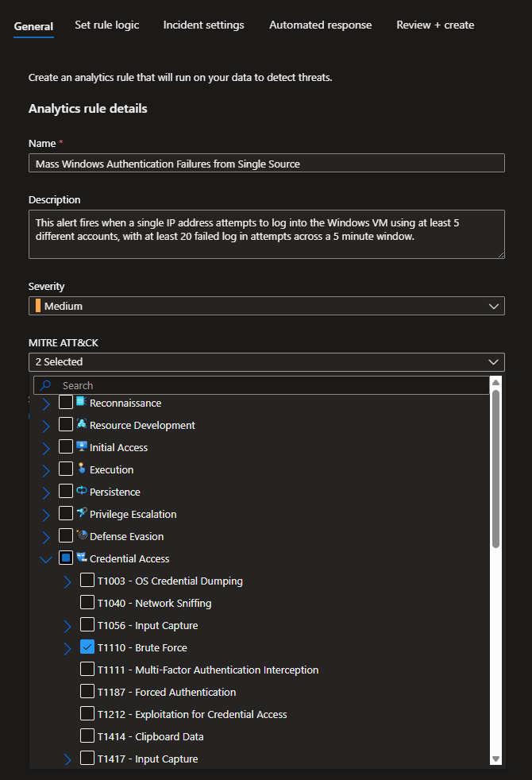Click the Resource Development tactic icon

81,424
